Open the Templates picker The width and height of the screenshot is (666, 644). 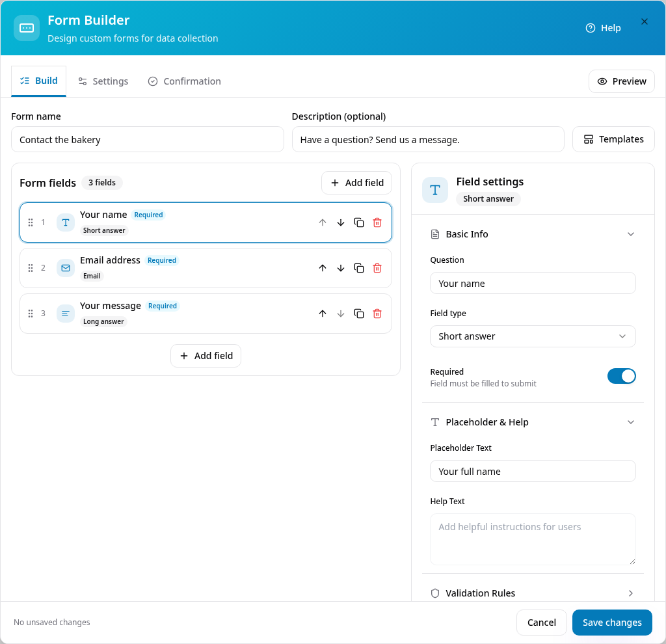pyautogui.click(x=613, y=139)
